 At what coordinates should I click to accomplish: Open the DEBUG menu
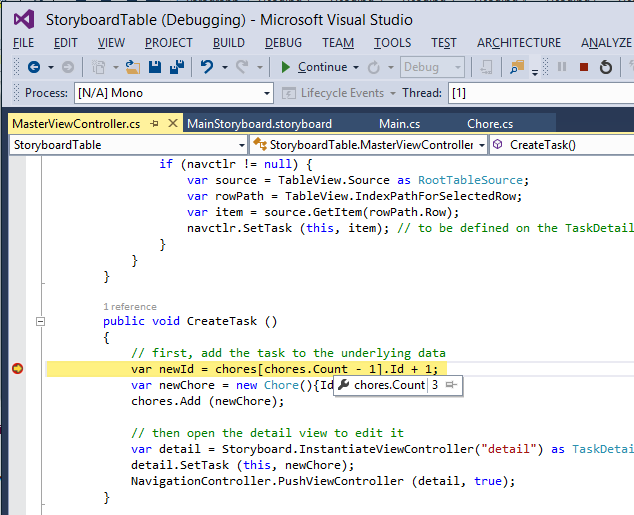[x=283, y=43]
